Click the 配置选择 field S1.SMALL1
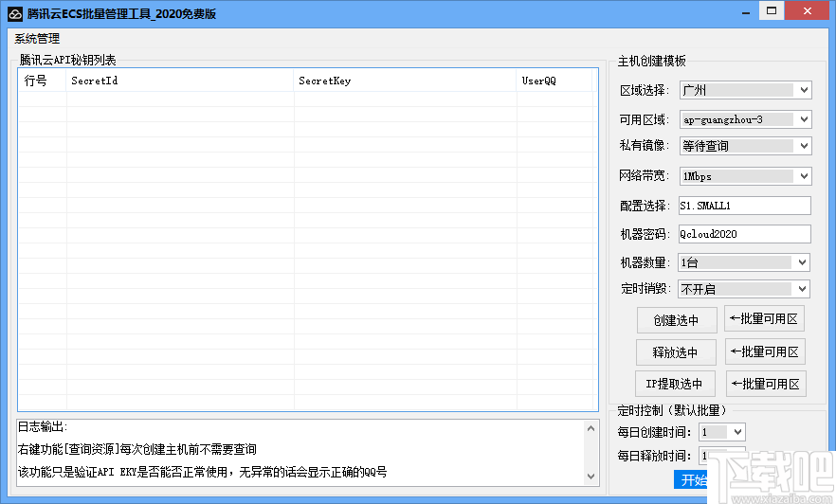Viewport: 836px width, 504px height. pos(745,206)
